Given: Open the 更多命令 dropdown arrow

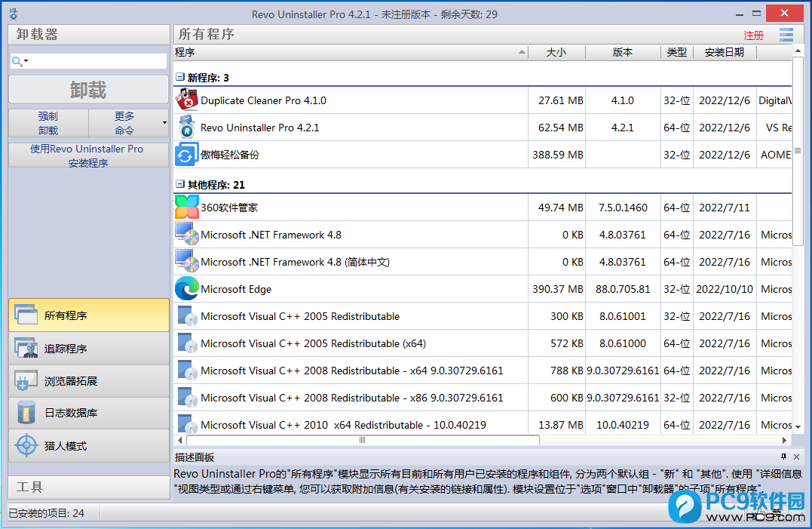Looking at the screenshot, I should pos(164,123).
